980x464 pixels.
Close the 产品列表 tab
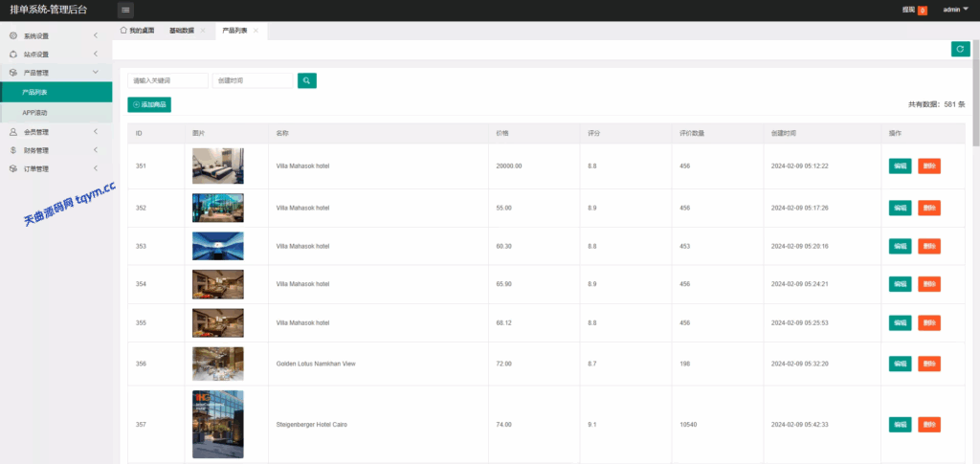click(x=256, y=31)
